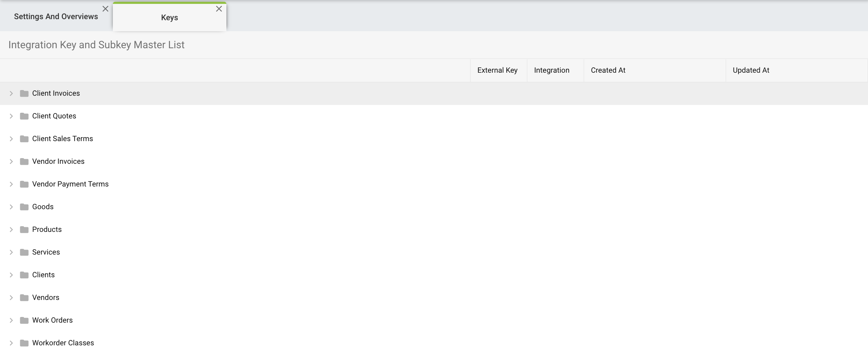The image size is (868, 351).
Task: Click the Services folder icon
Action: [24, 252]
